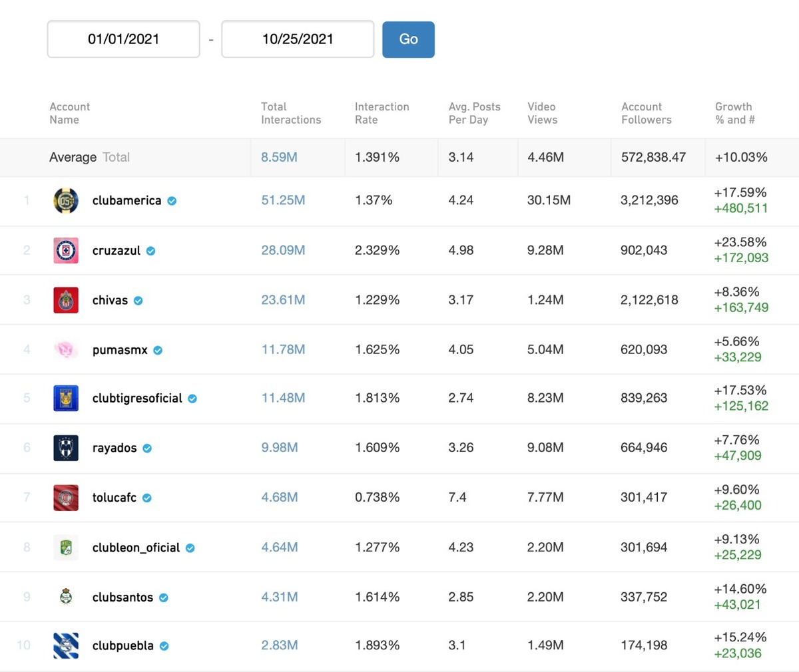The height and width of the screenshot is (672, 799).
Task: Click the 3,212,396 followers cell
Action: click(x=649, y=200)
